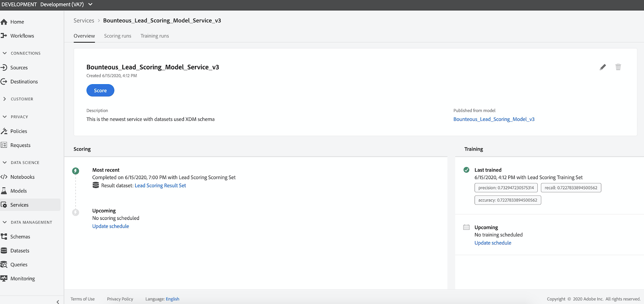This screenshot has height=304, width=644.
Task: Open the Development (VA7) environment dropdown
Action: pyautogui.click(x=66, y=4)
